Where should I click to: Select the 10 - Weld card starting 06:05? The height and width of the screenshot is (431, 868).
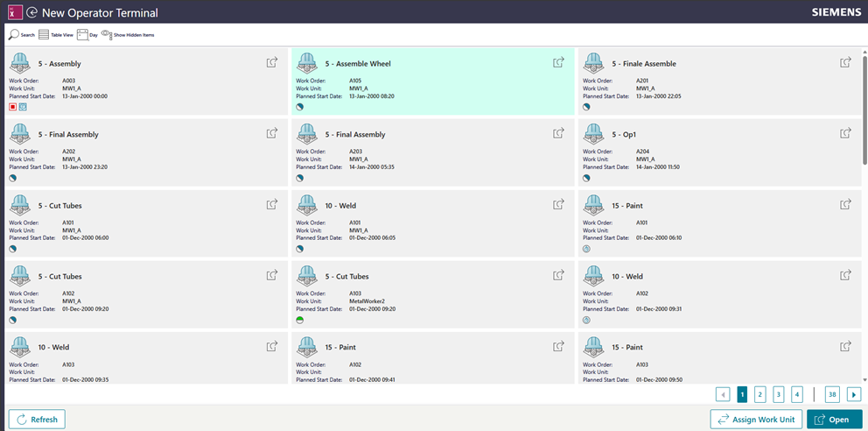(432, 223)
